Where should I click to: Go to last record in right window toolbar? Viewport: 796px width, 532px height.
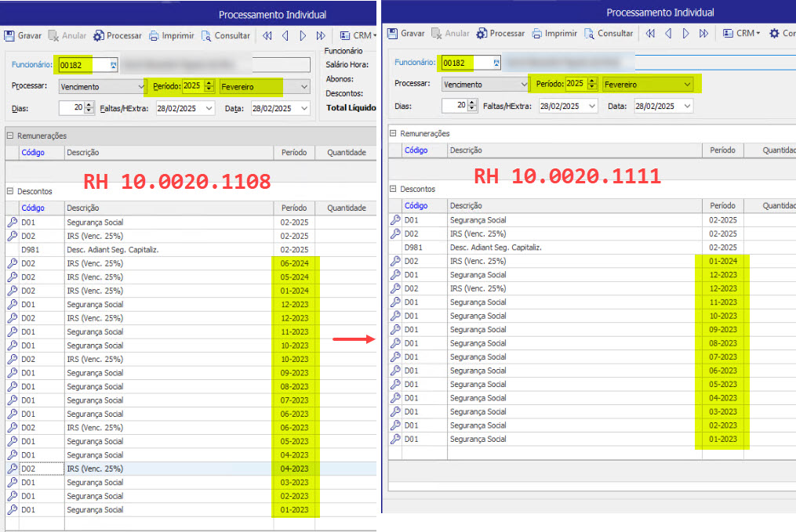click(x=703, y=34)
